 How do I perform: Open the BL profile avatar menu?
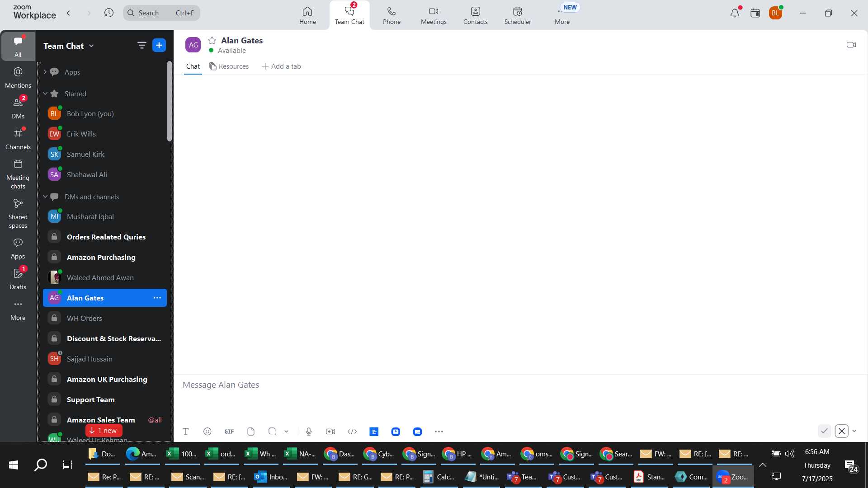pos(775,13)
